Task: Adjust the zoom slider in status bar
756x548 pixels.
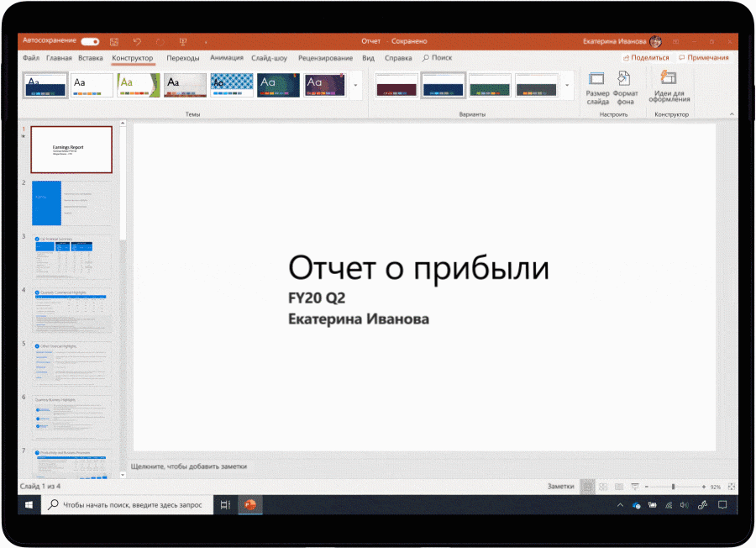Action: coord(673,487)
